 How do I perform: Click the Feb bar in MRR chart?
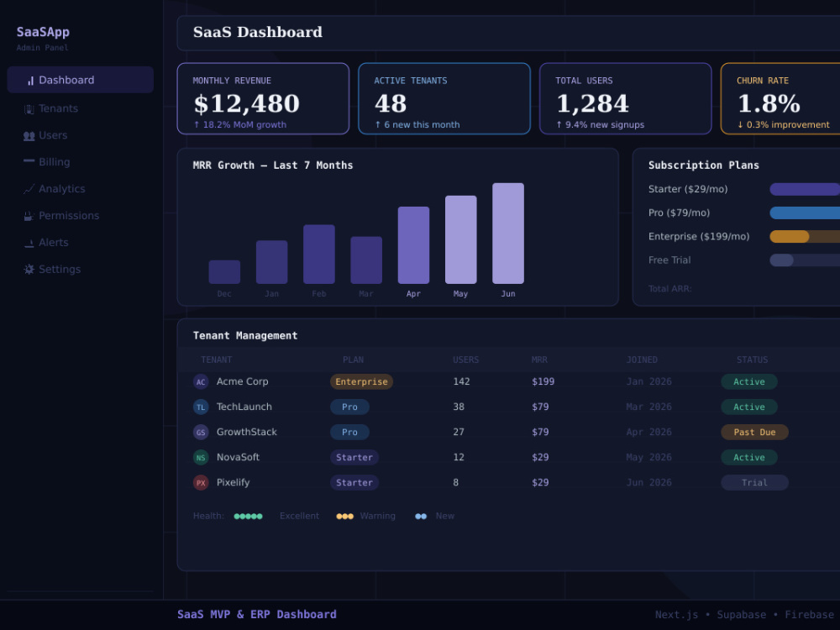click(x=318, y=255)
